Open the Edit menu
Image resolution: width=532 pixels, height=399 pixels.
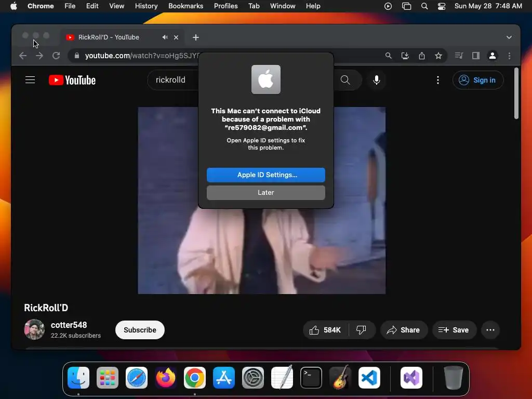coord(92,6)
